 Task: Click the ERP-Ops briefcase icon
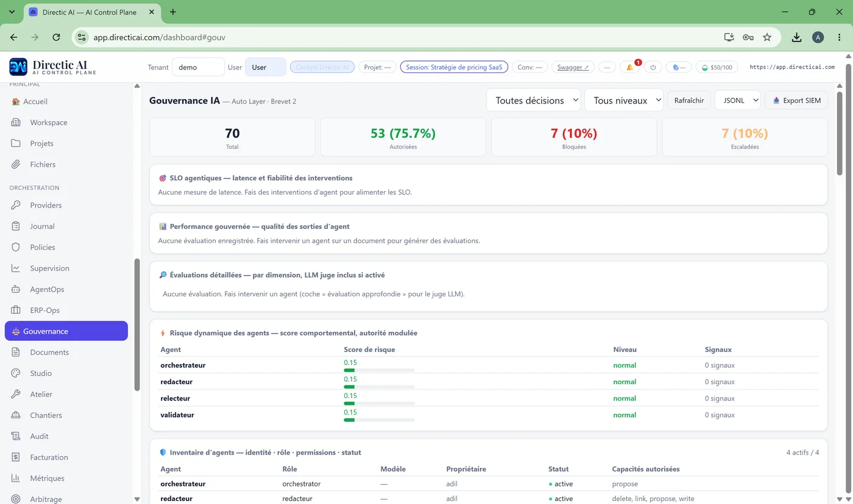pyautogui.click(x=16, y=310)
